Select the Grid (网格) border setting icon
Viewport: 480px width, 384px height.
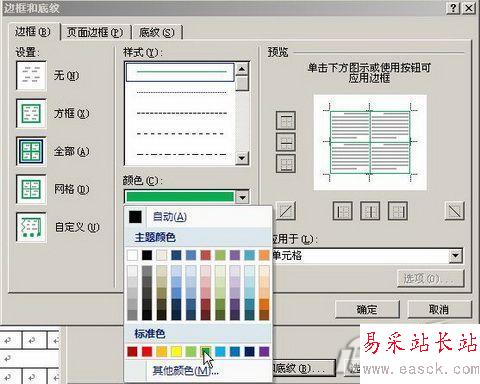[x=31, y=189]
